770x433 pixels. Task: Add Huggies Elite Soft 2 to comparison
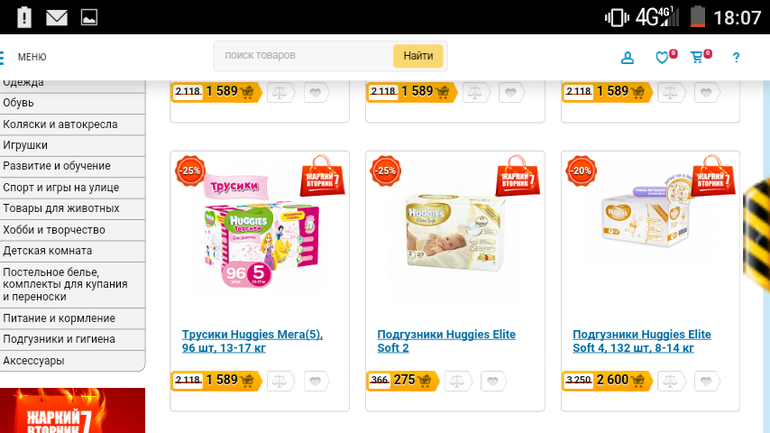[x=458, y=381]
